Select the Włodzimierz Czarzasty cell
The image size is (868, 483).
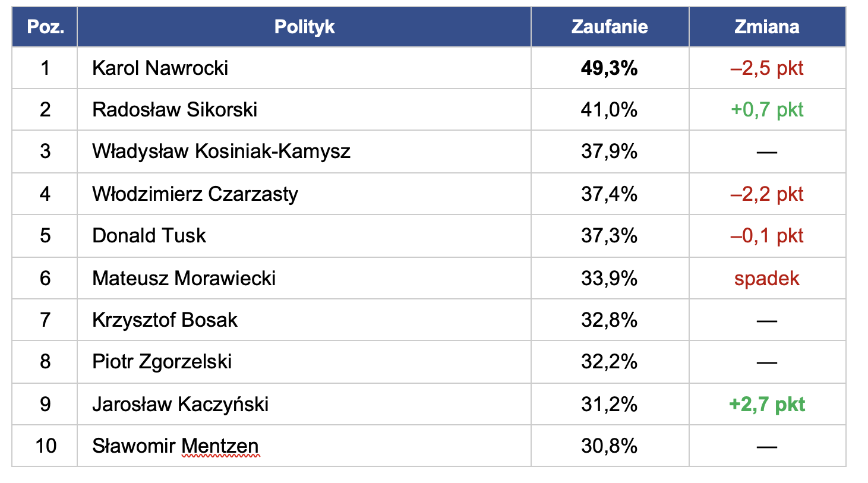click(x=195, y=194)
